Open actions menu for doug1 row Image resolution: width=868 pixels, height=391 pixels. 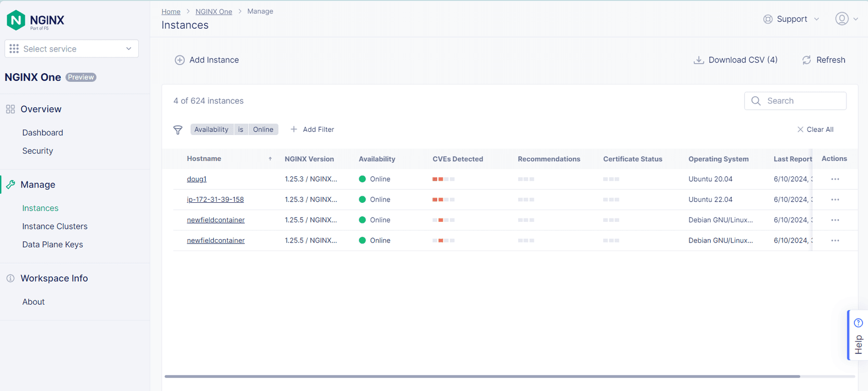point(834,180)
